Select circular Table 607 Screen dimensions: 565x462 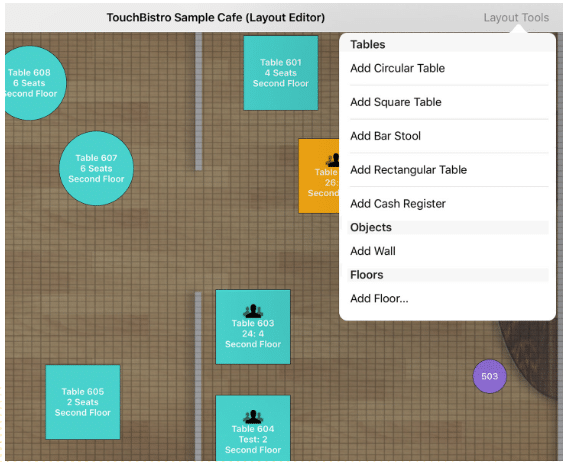(96, 168)
